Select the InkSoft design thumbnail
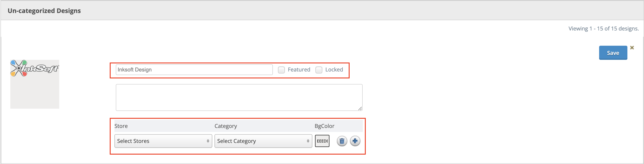Image resolution: width=644 pixels, height=164 pixels. coord(35,84)
